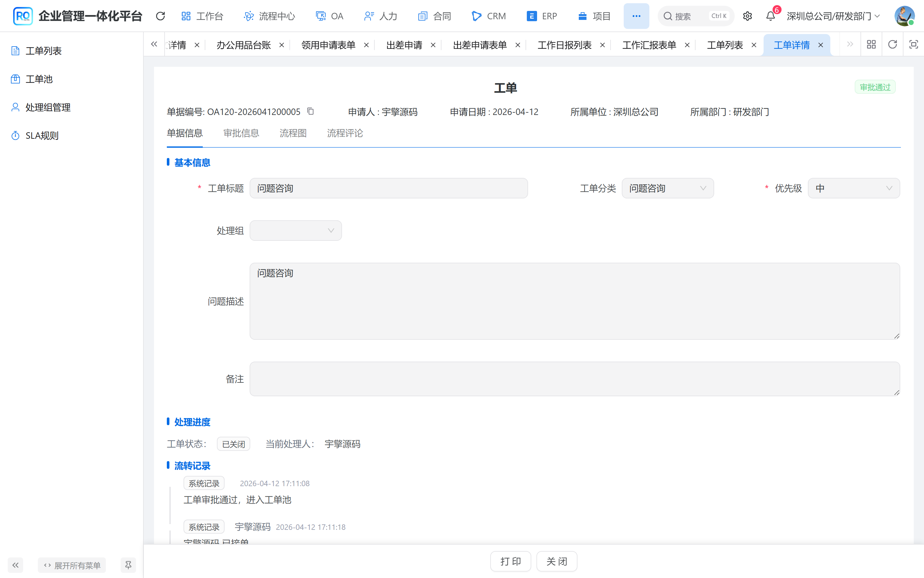Viewport: 924px width, 578px height.
Task: Open the CRM module
Action: (x=489, y=16)
